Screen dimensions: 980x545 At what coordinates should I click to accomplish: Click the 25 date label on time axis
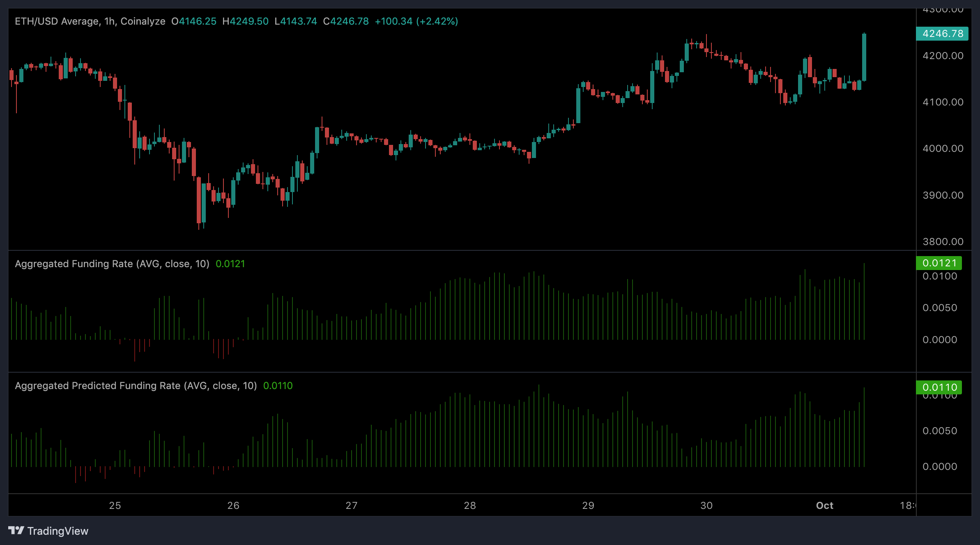[115, 506]
